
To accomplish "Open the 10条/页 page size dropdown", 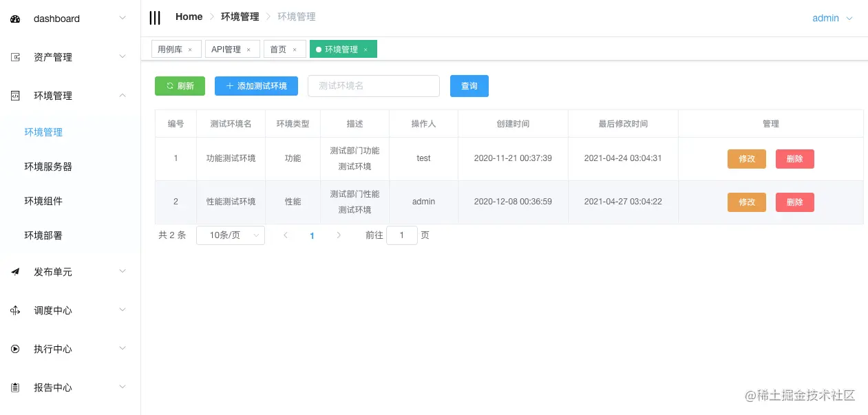I will [x=231, y=235].
